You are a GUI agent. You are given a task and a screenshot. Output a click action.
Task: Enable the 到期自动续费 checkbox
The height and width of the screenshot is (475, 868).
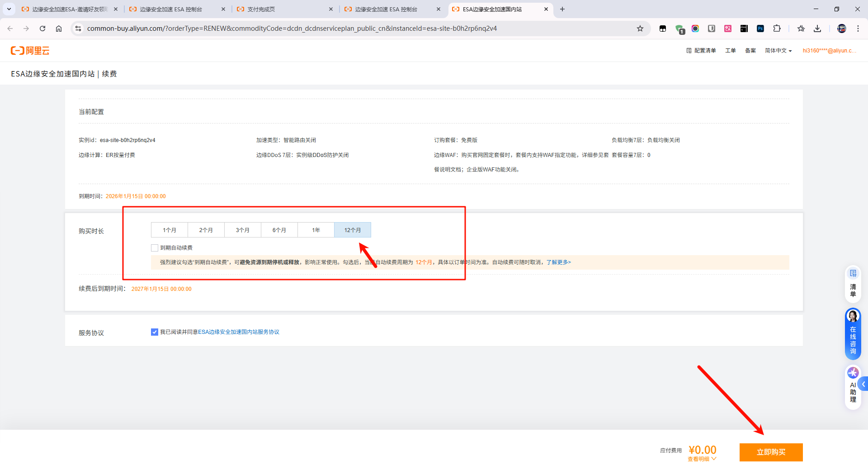155,248
